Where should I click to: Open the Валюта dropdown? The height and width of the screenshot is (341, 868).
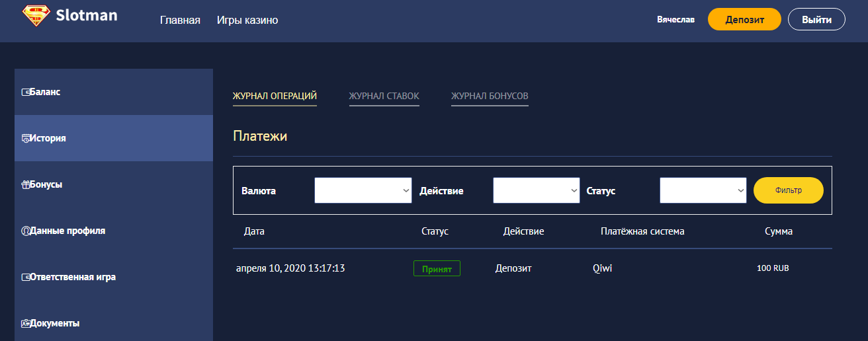pos(363,190)
